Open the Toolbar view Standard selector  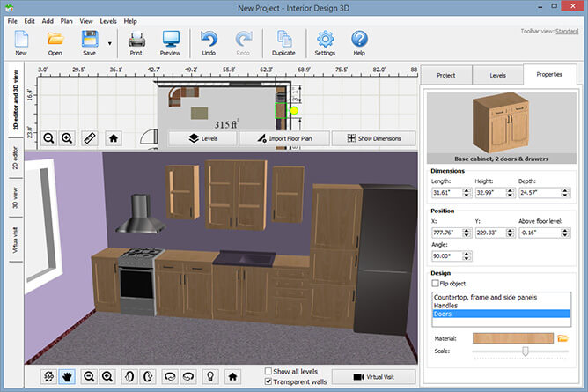click(x=566, y=30)
